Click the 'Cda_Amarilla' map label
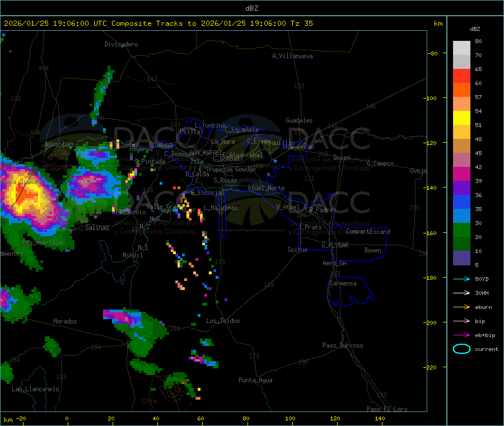 pos(42,242)
